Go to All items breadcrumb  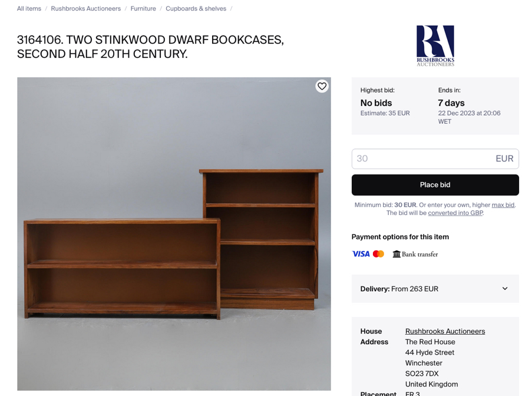pyautogui.click(x=29, y=8)
